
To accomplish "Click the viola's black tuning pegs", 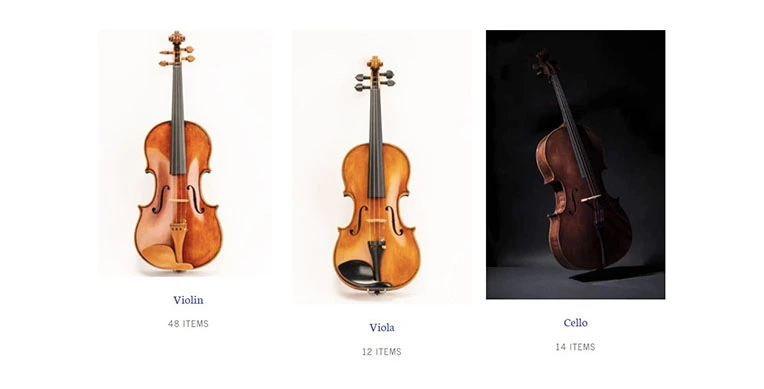I will point(375,80).
